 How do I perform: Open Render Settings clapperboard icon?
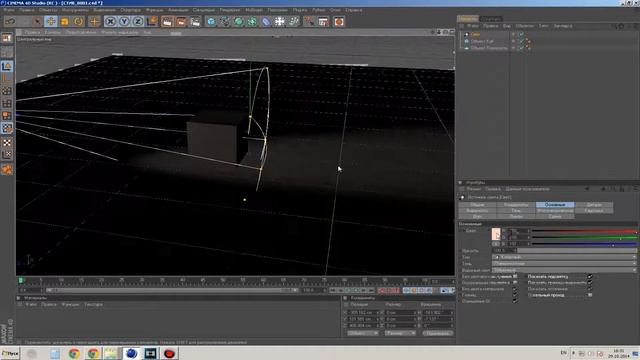click(196, 21)
